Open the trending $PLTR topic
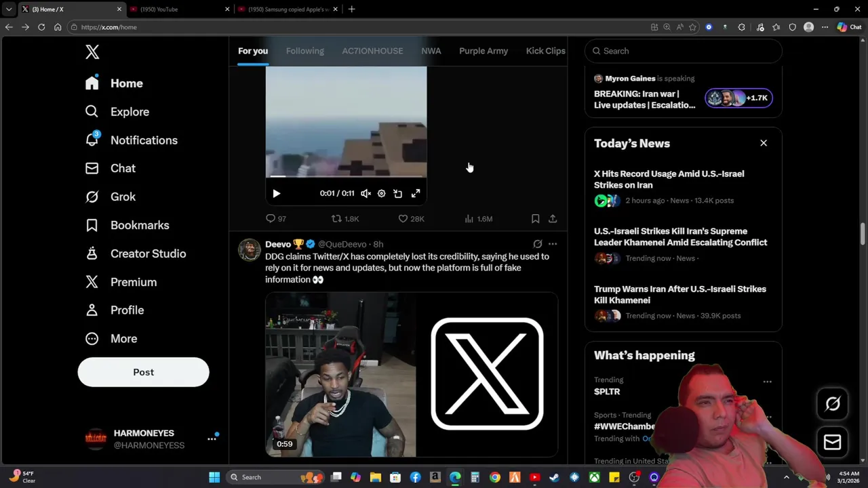Image resolution: width=868 pixels, height=488 pixels. click(607, 392)
